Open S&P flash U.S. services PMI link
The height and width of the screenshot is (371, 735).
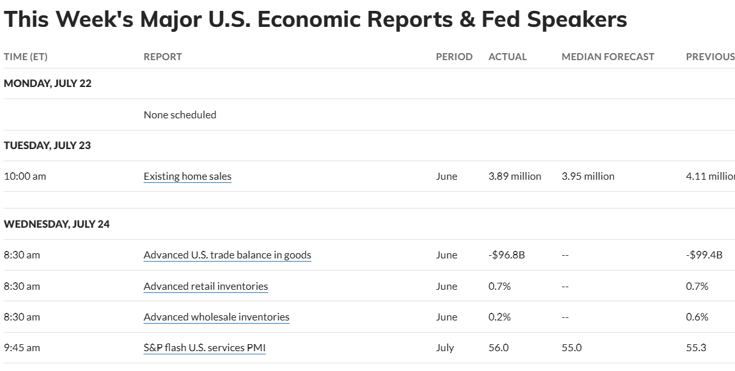coord(204,348)
